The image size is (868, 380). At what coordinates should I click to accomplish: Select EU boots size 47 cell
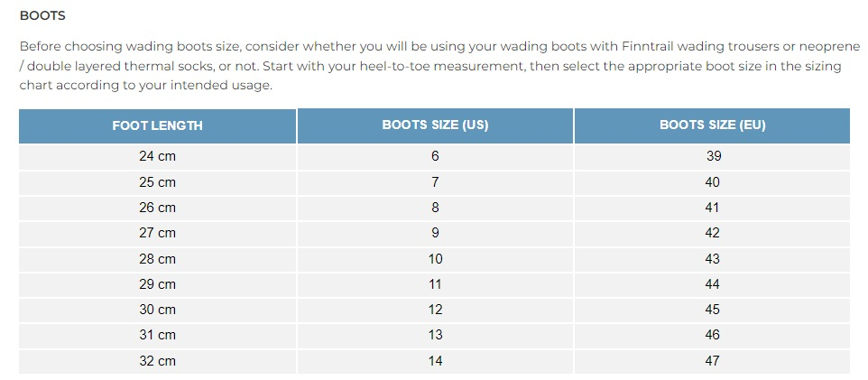pyautogui.click(x=713, y=361)
